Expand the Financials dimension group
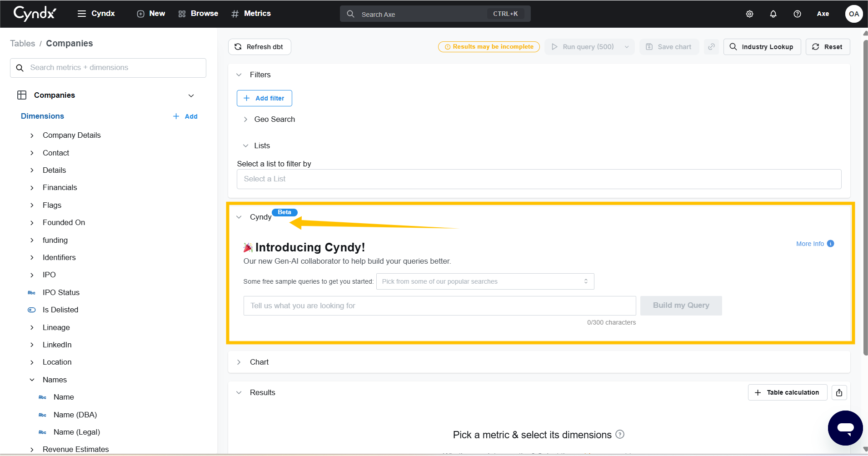 point(32,188)
